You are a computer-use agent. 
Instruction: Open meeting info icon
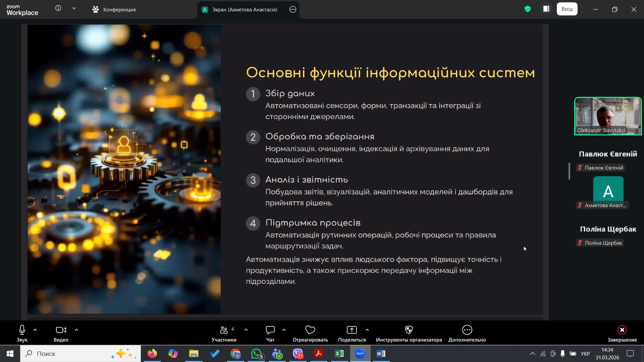pyautogui.click(x=58, y=8)
